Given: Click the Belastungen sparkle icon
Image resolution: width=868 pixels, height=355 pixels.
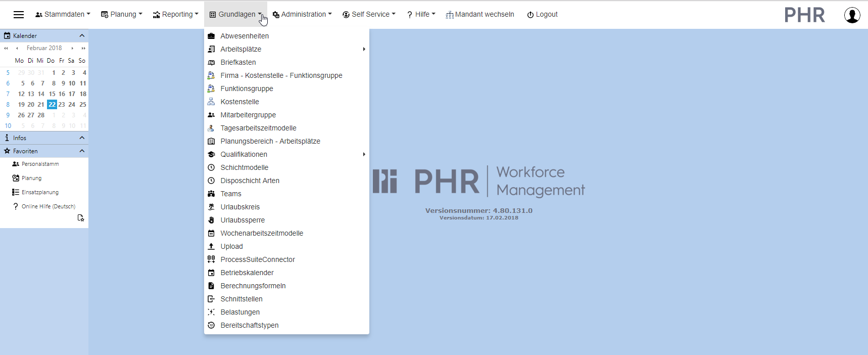Looking at the screenshot, I should 211,312.
